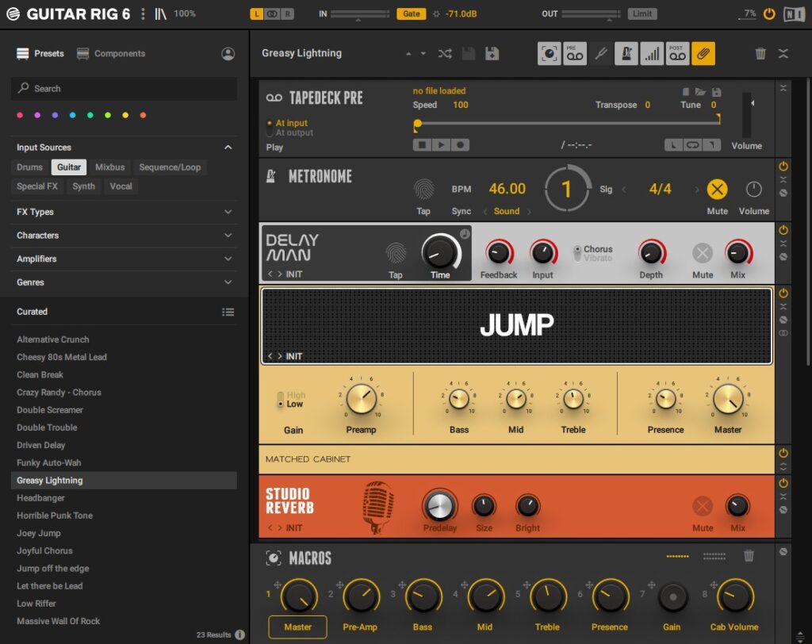Choose next Metronome time signature
This screenshot has width=812, height=644.
[697, 190]
